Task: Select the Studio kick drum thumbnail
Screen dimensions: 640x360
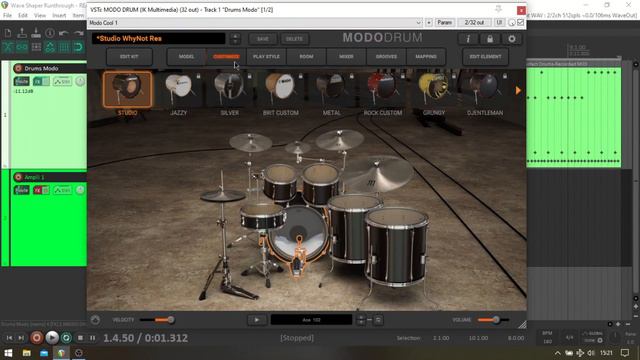Action: point(127,89)
